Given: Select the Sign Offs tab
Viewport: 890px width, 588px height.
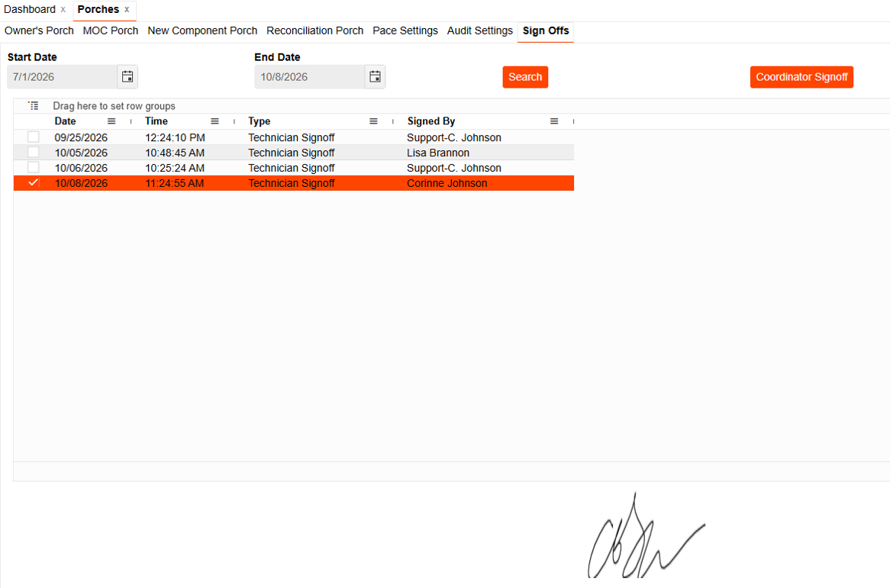Looking at the screenshot, I should coord(546,31).
